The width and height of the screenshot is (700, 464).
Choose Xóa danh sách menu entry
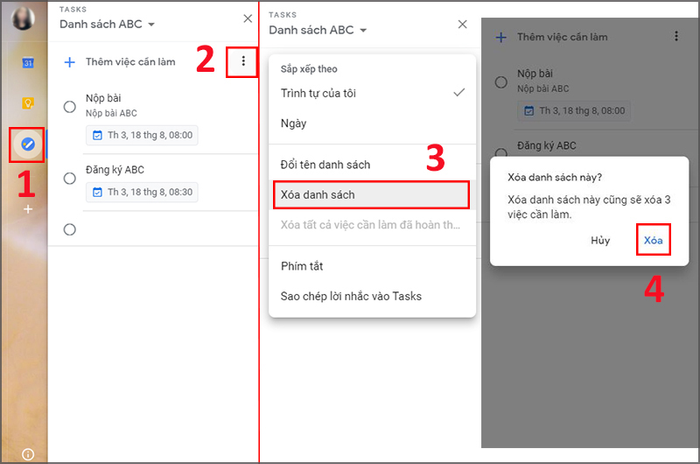(371, 195)
